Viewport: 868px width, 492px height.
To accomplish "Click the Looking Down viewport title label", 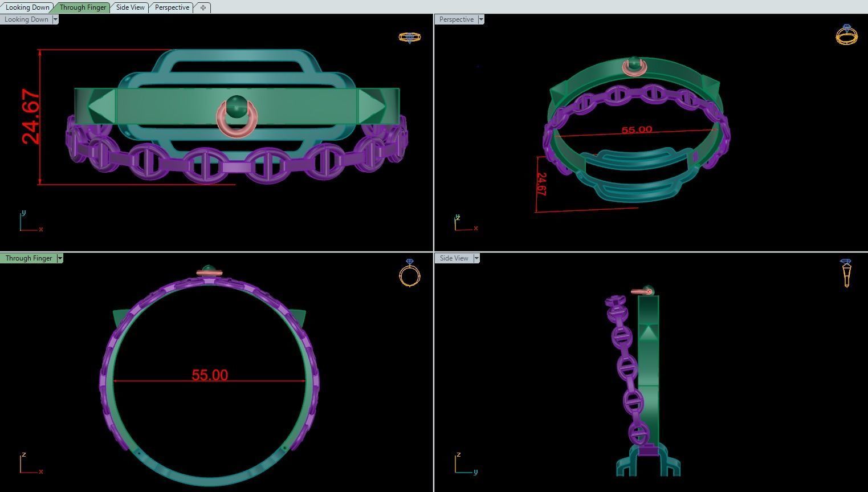I will pos(26,19).
